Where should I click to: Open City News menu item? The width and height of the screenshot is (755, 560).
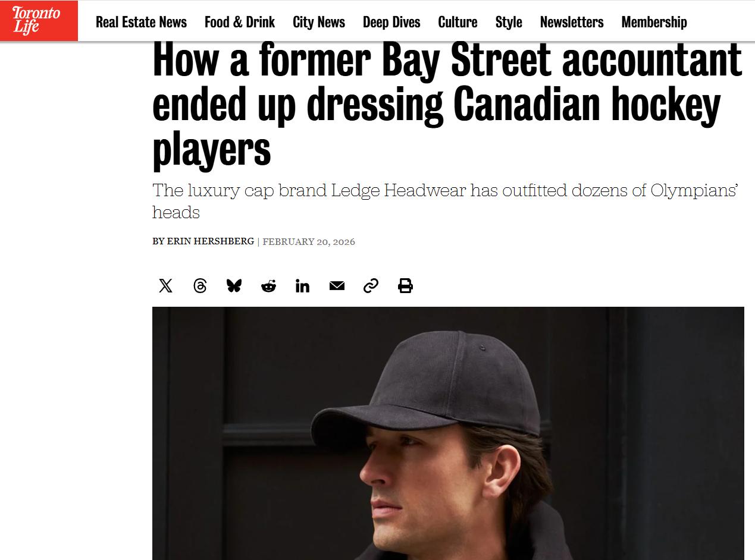(319, 23)
